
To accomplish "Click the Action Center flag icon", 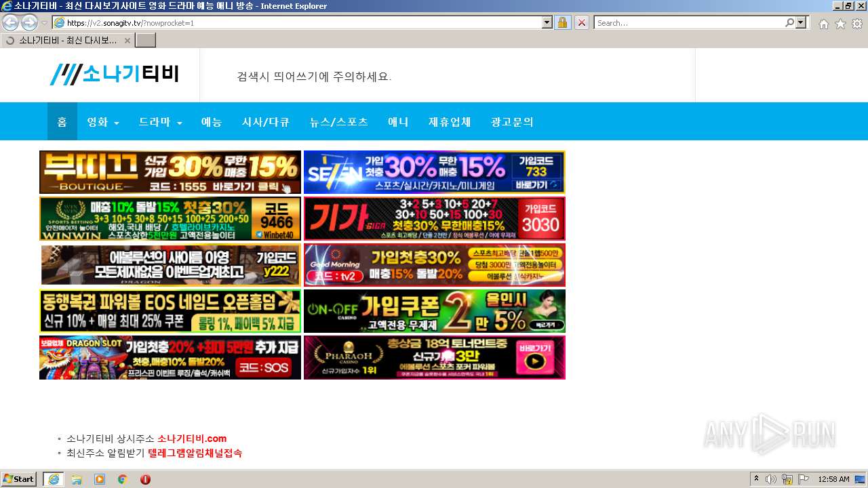I will 804,479.
